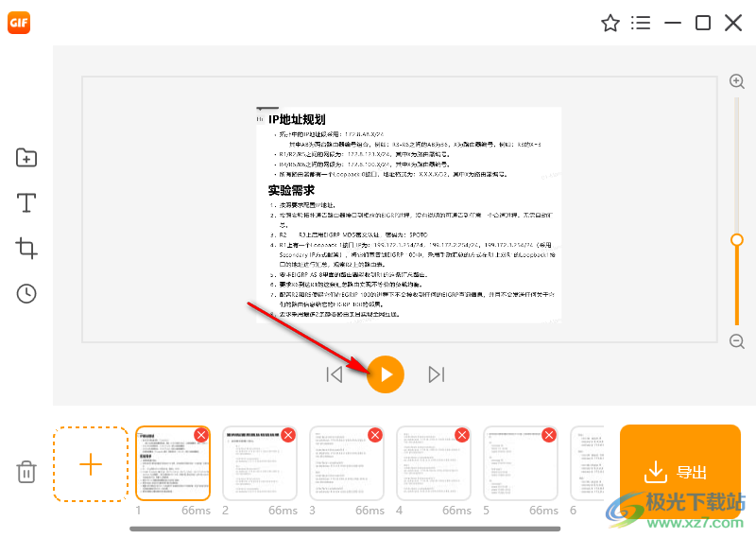Select frame 2 thumbnail
This screenshot has width=756, height=538.
point(259,465)
